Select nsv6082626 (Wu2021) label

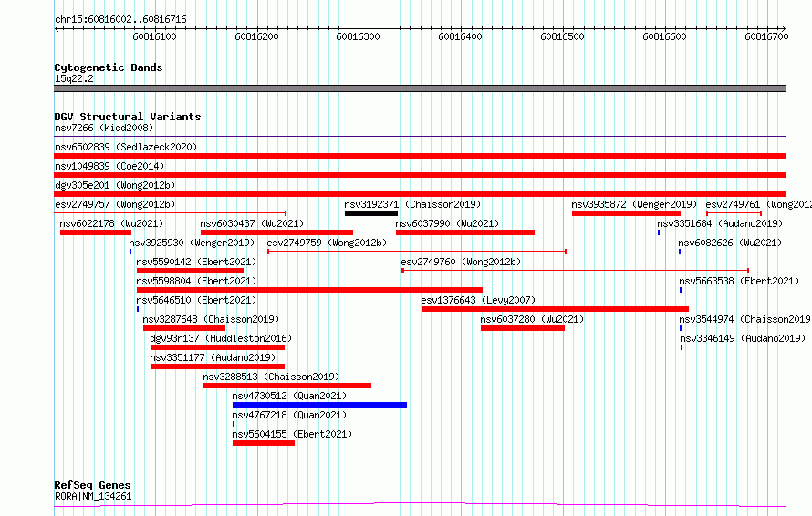pyautogui.click(x=730, y=243)
